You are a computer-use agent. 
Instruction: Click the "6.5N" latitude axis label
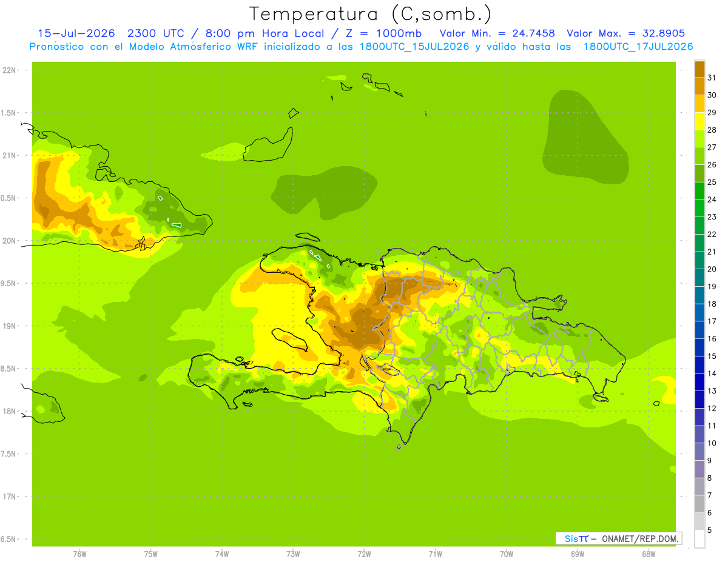tap(8, 539)
